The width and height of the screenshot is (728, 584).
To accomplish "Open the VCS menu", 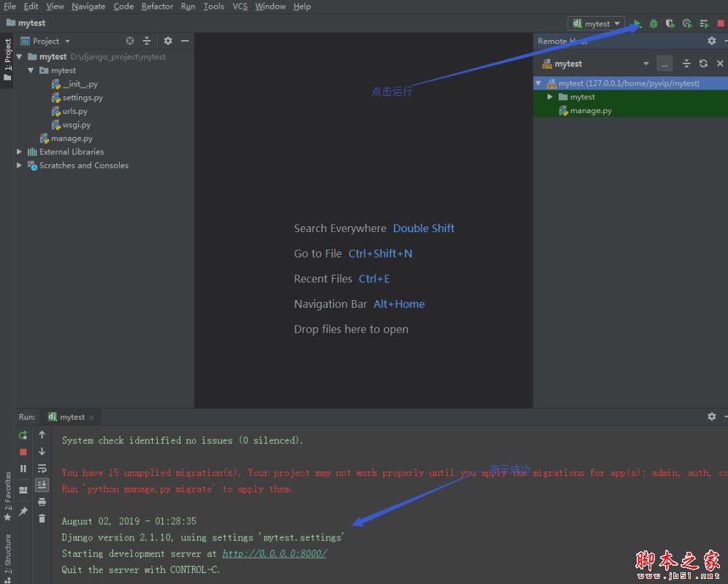I will click(x=240, y=7).
